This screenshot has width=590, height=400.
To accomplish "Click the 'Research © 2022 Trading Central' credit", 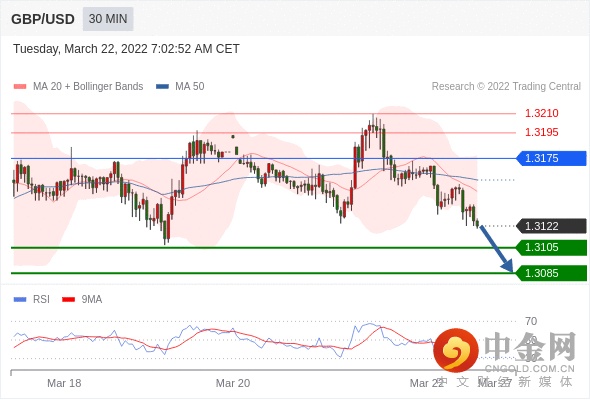I will coord(506,87).
